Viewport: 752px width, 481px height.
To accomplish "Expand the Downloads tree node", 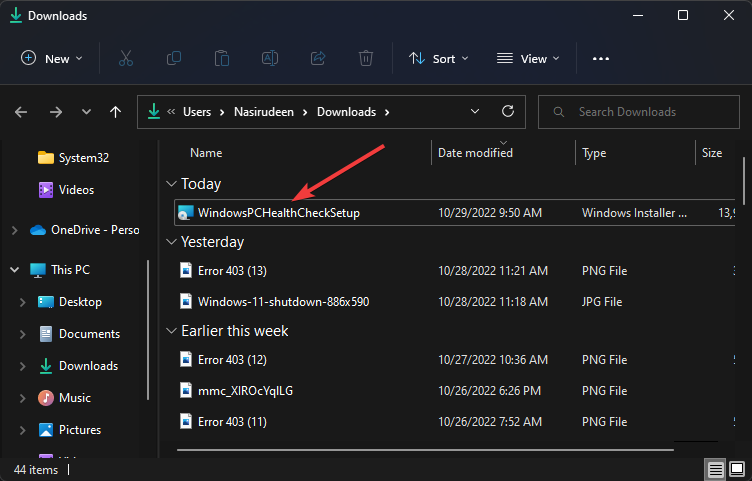I will coord(23,366).
